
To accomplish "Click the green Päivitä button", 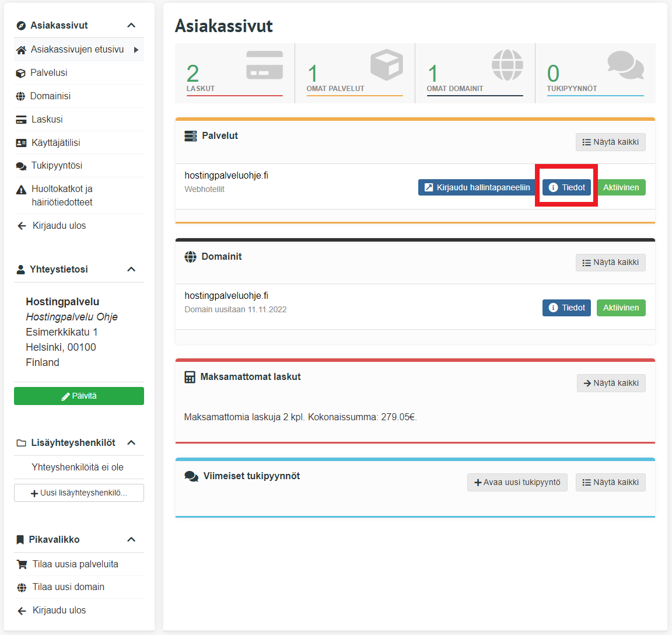I will click(79, 396).
